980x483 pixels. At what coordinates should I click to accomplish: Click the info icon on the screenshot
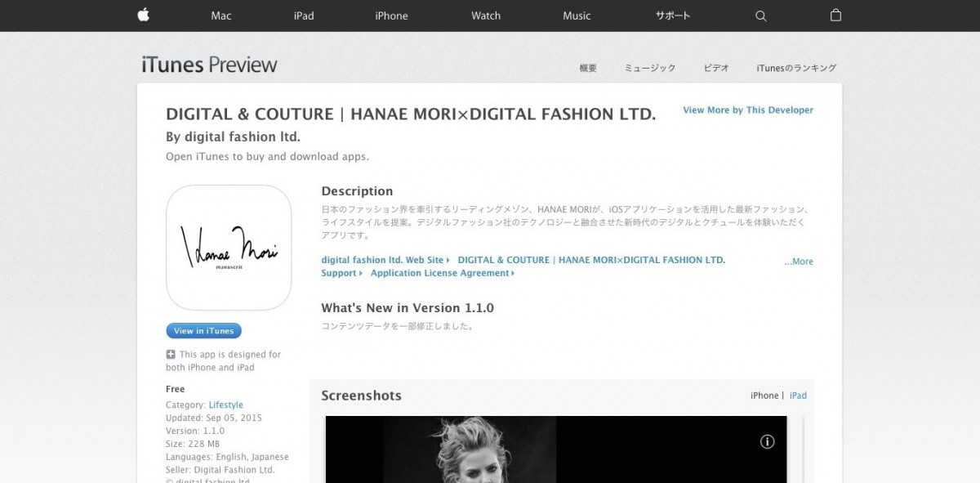(x=767, y=441)
